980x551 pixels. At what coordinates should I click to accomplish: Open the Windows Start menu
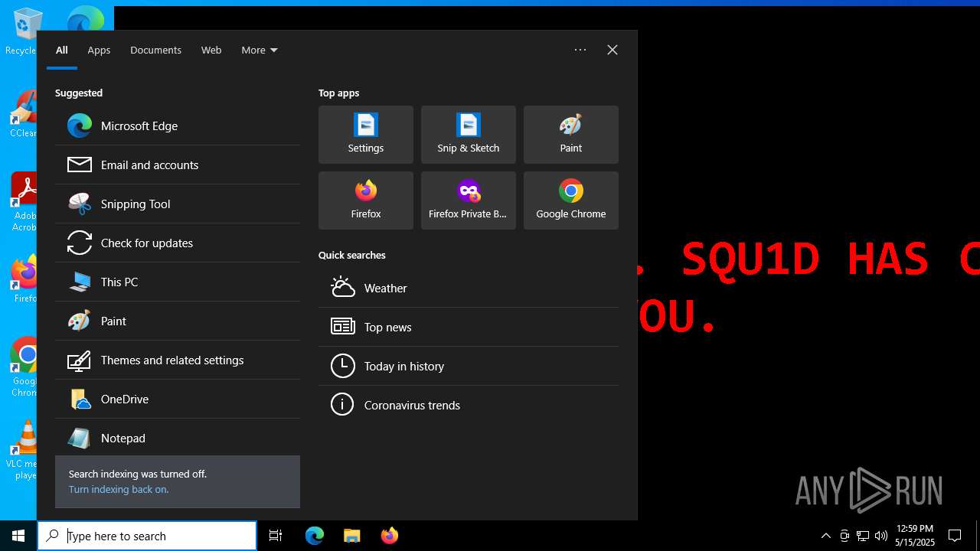point(18,536)
